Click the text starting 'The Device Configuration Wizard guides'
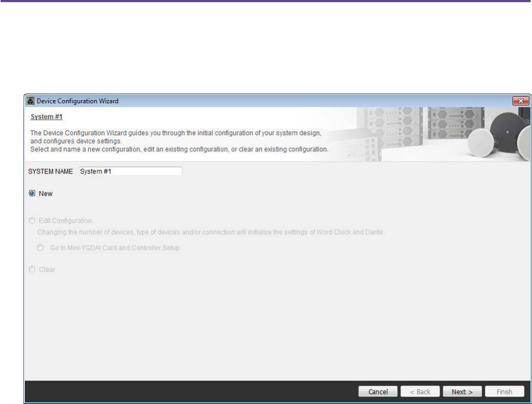 point(179,141)
